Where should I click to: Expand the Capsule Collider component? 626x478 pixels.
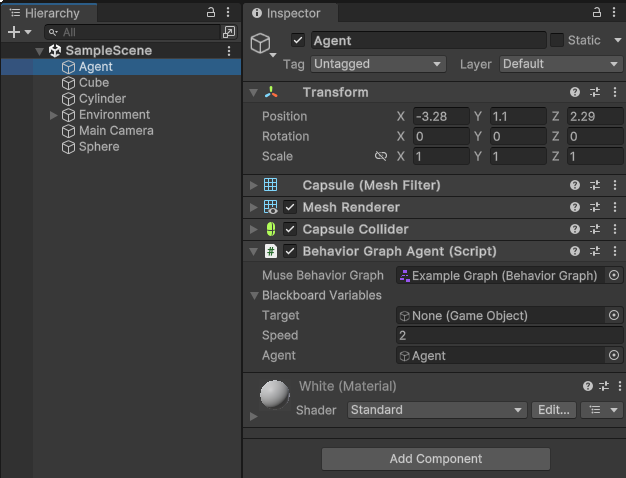coord(254,229)
